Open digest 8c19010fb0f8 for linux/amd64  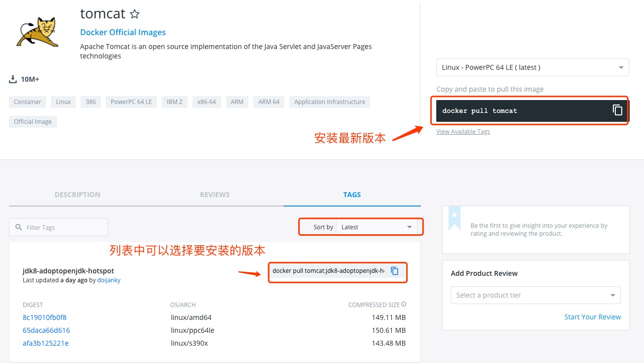tap(45, 317)
